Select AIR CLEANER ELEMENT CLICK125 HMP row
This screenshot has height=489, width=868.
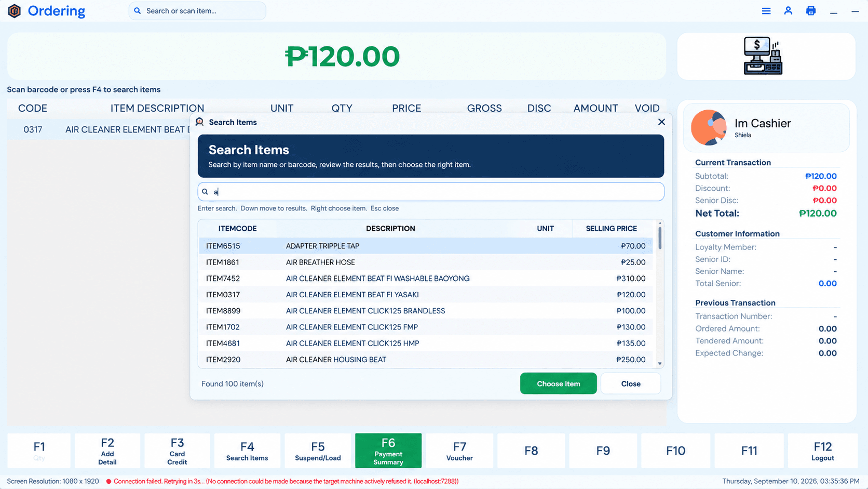tap(426, 343)
